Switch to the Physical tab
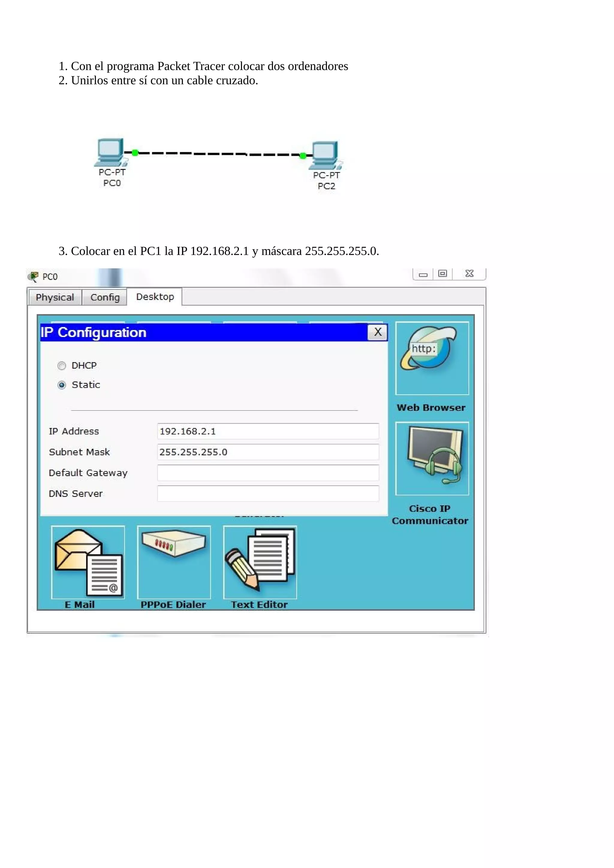The image size is (614, 868). tap(55, 297)
